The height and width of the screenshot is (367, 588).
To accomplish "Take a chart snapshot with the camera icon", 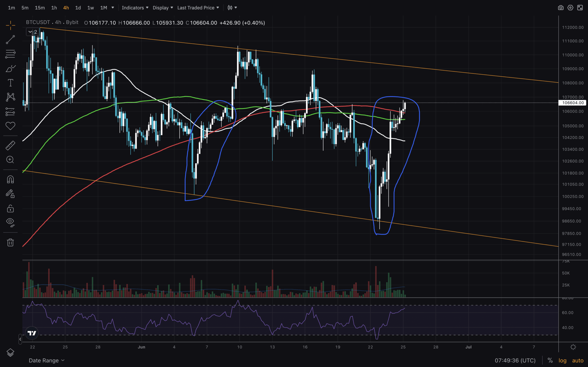I will [x=561, y=8].
